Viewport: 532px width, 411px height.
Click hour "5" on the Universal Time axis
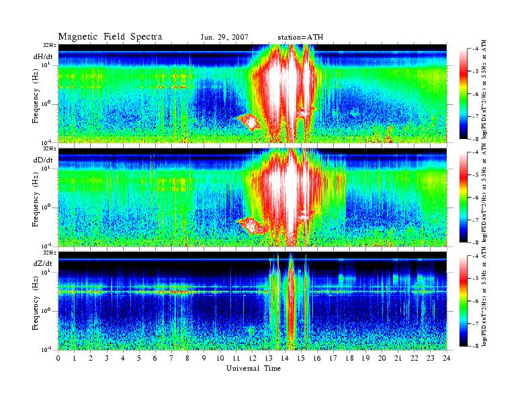click(x=139, y=359)
